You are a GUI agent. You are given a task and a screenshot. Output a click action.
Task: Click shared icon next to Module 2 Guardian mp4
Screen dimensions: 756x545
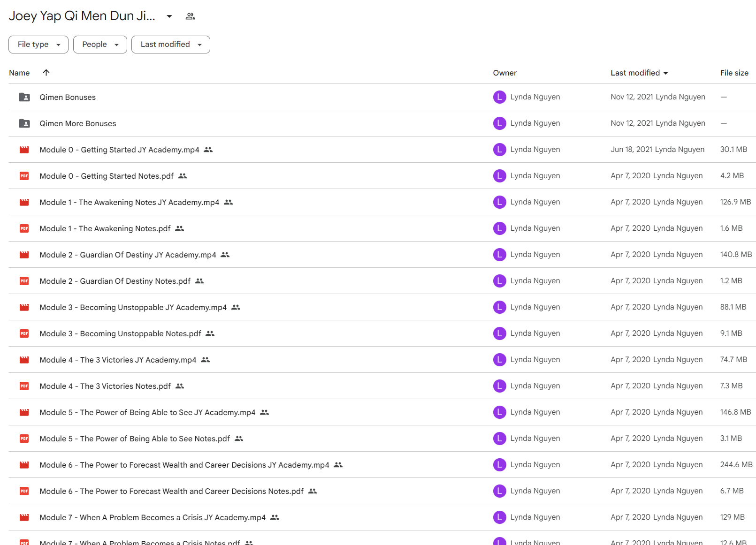(225, 255)
